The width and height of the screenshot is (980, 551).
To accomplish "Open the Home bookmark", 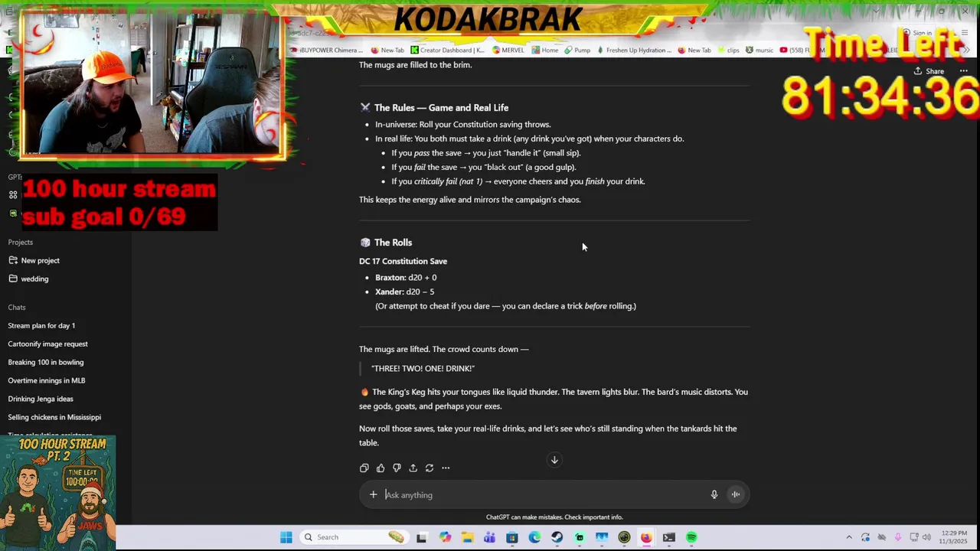I will pyautogui.click(x=545, y=51).
